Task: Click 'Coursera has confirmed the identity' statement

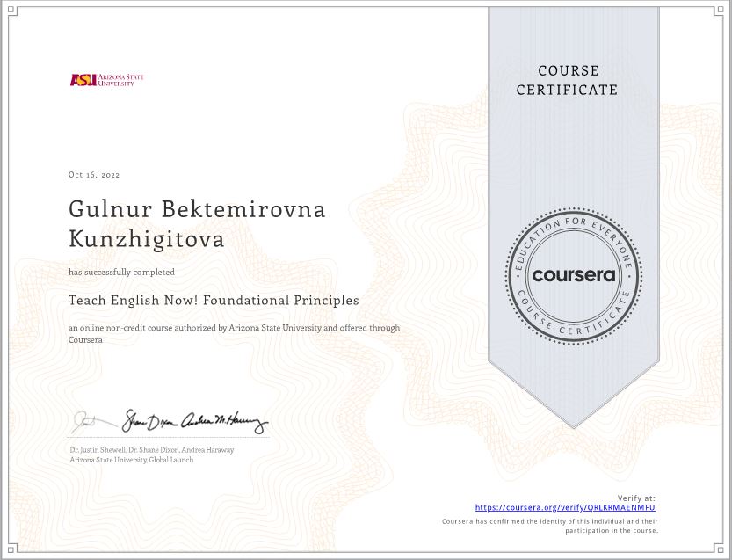Action: pyautogui.click(x=550, y=526)
